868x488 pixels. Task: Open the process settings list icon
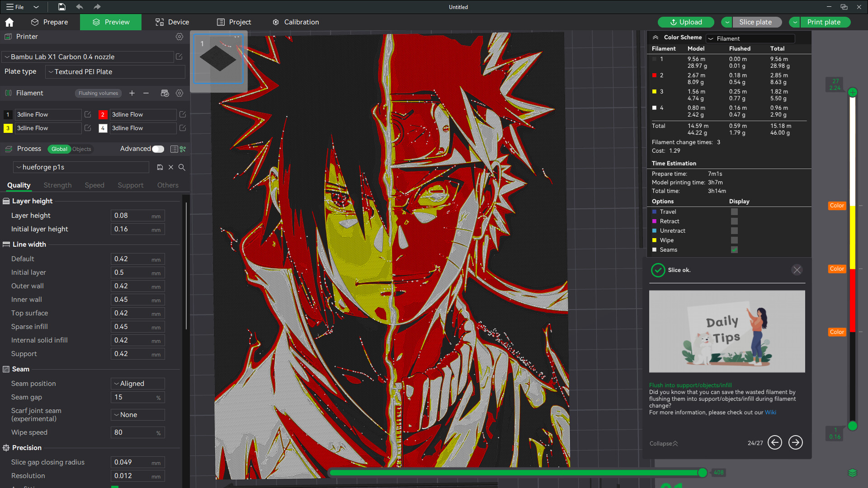pos(174,149)
